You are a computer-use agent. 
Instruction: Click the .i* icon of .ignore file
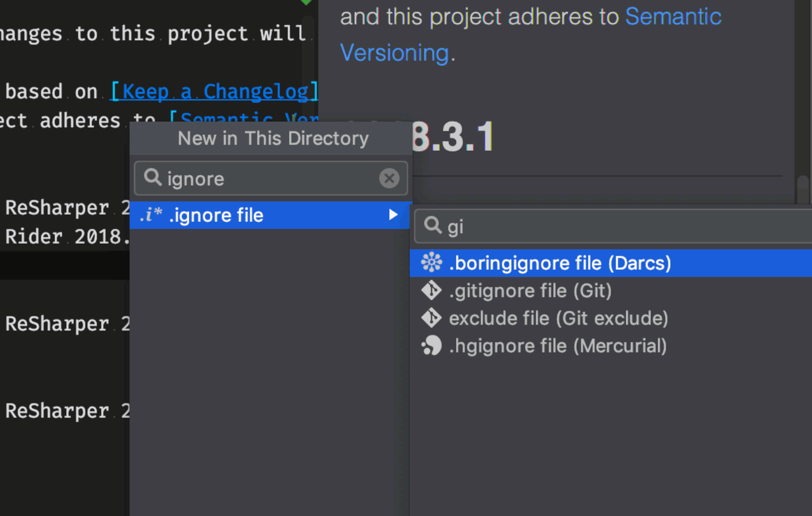151,215
